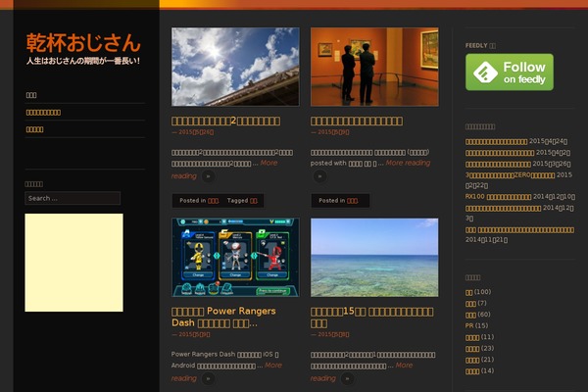
Task: Open the sky and rooftop post thumbnail
Action: click(x=235, y=67)
